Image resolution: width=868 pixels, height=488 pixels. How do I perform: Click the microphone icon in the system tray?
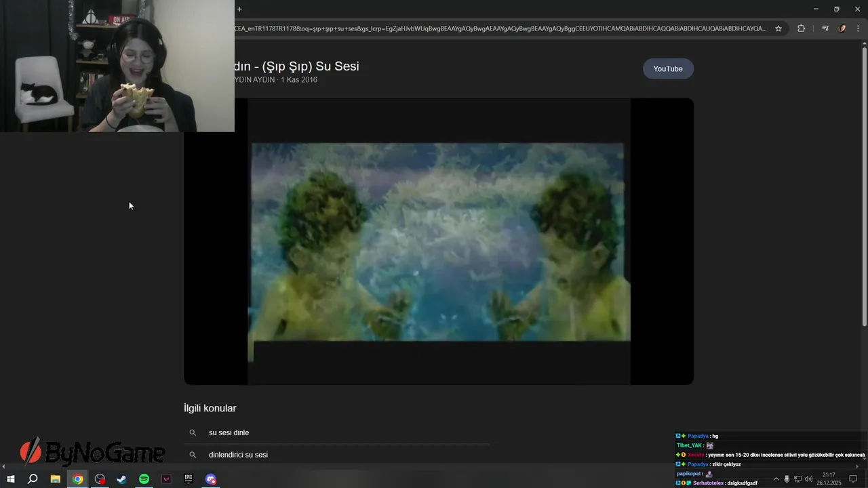pyautogui.click(x=787, y=479)
